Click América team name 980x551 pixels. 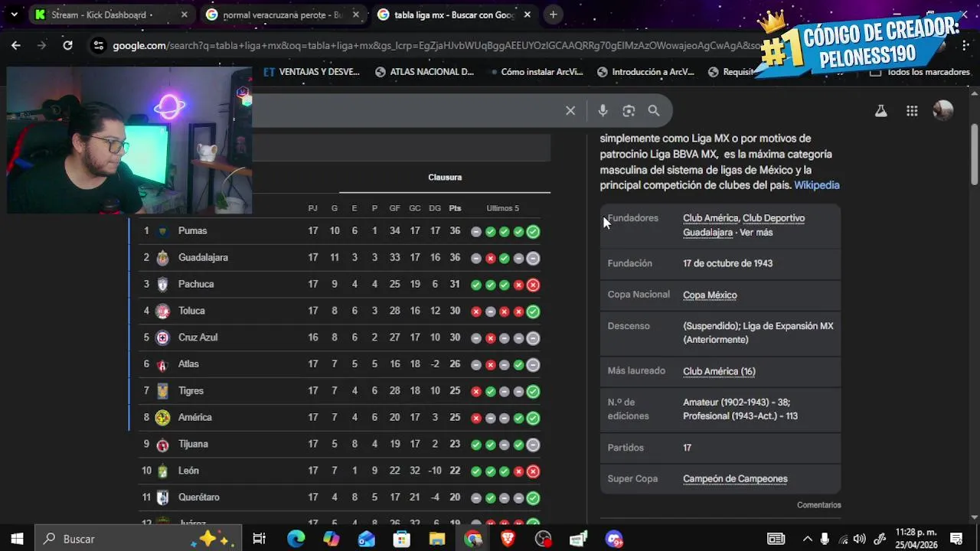(194, 418)
